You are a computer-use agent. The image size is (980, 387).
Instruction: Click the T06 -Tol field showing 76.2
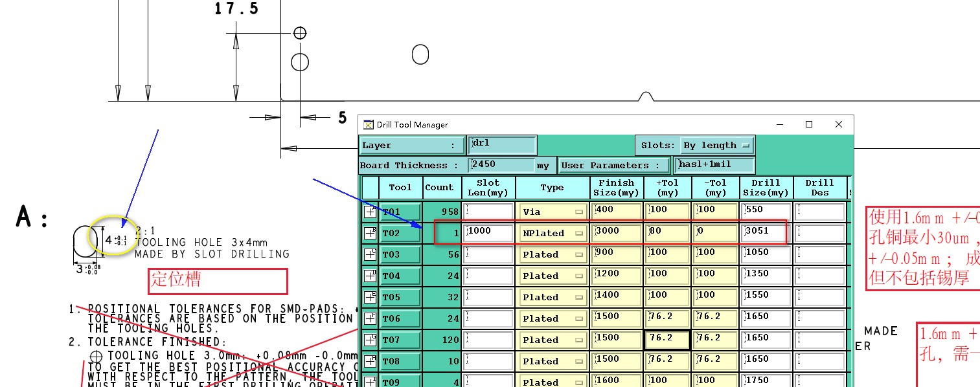pyautogui.click(x=716, y=318)
